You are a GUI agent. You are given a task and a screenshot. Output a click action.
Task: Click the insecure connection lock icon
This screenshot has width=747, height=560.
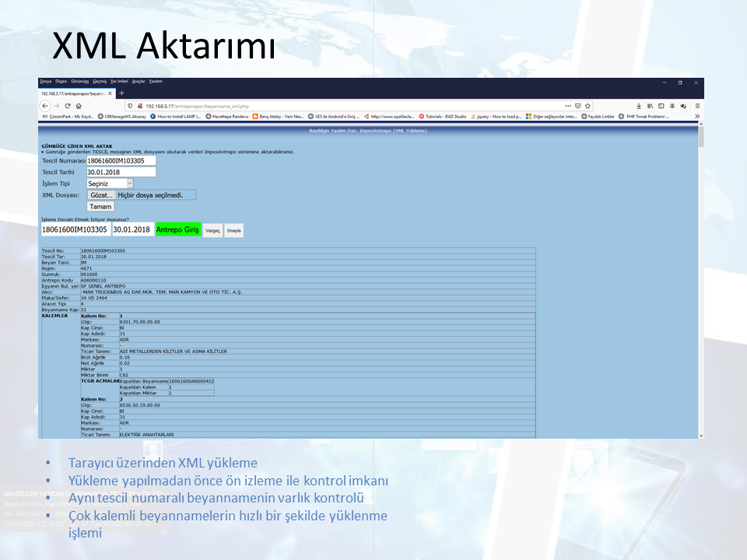pyautogui.click(x=140, y=107)
